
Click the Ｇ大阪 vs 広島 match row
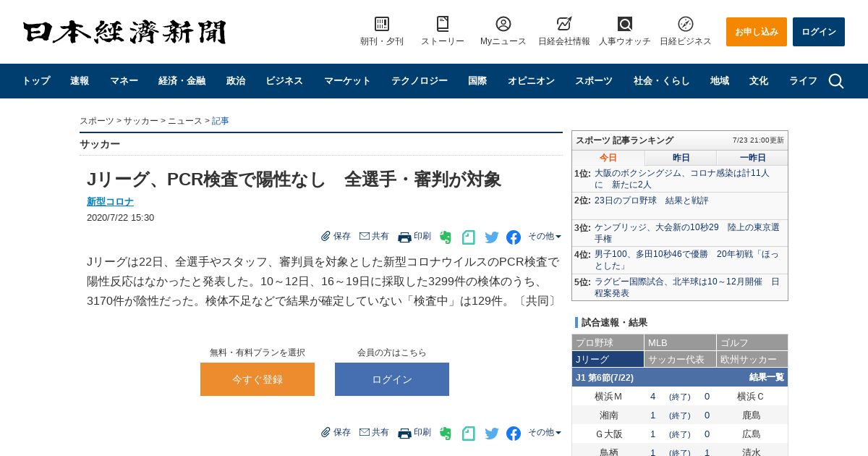[680, 434]
